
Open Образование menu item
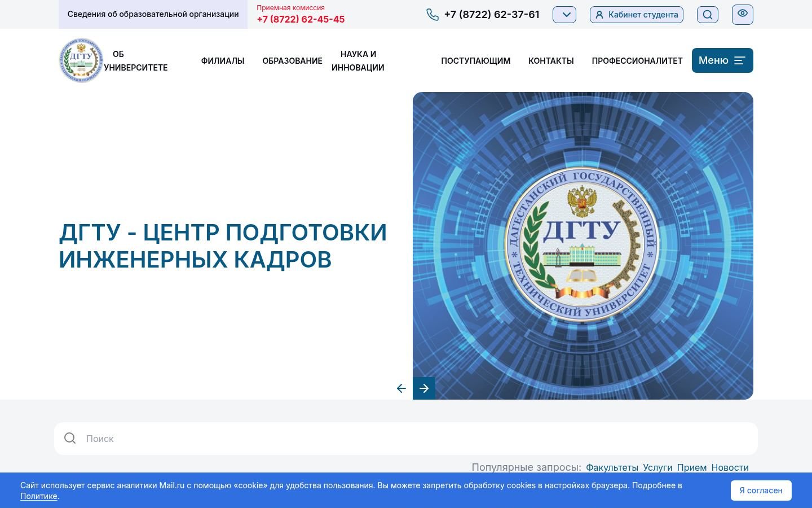[292, 61]
